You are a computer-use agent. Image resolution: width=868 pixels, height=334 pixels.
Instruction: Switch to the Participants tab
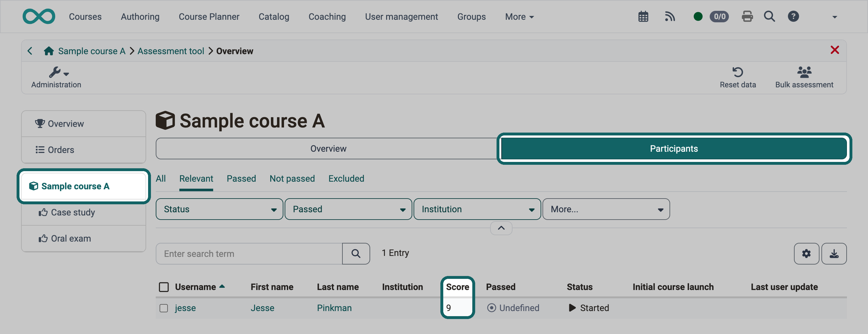(674, 148)
